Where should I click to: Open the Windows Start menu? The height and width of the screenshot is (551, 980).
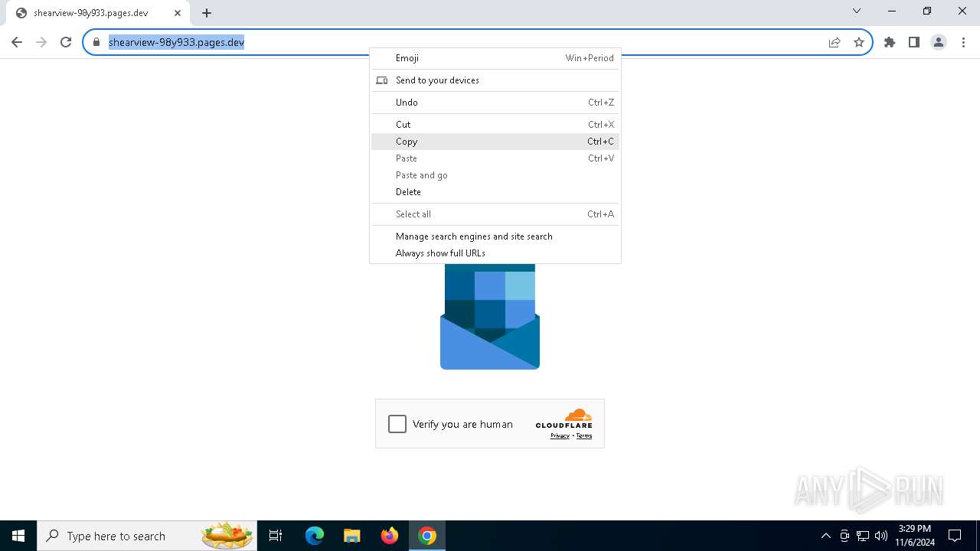(18, 536)
